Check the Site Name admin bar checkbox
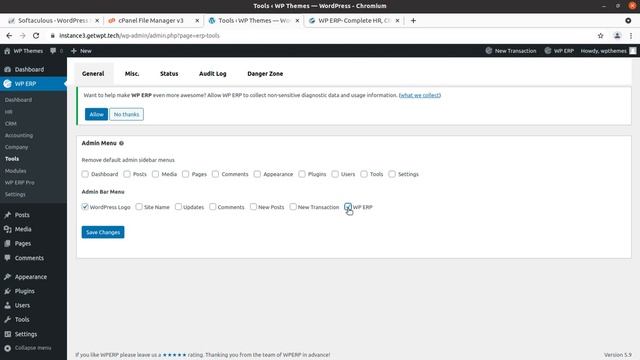640x360 pixels. point(139,207)
